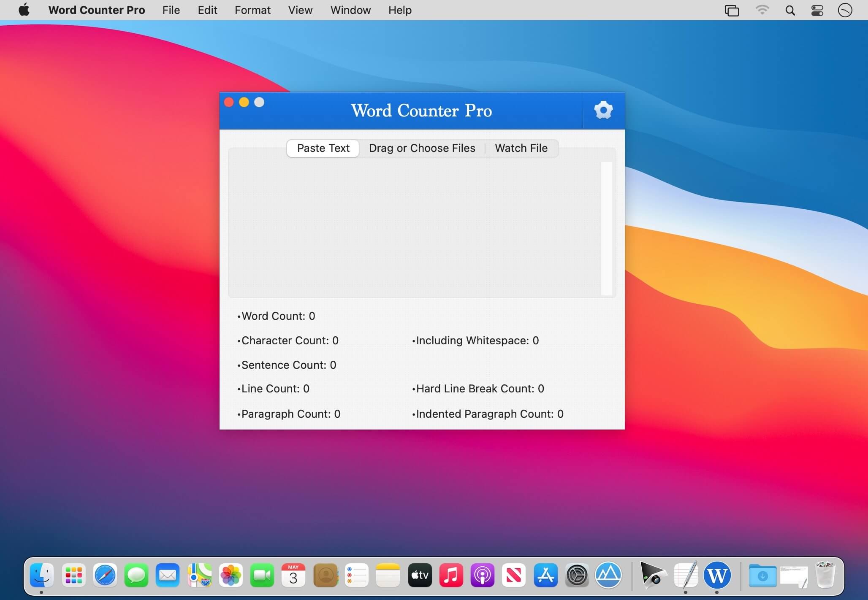Open Launchpad from the Dock

pyautogui.click(x=73, y=575)
